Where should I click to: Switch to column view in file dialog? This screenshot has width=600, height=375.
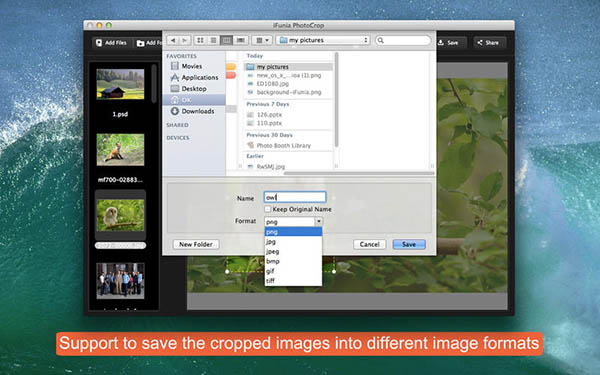coord(227,40)
